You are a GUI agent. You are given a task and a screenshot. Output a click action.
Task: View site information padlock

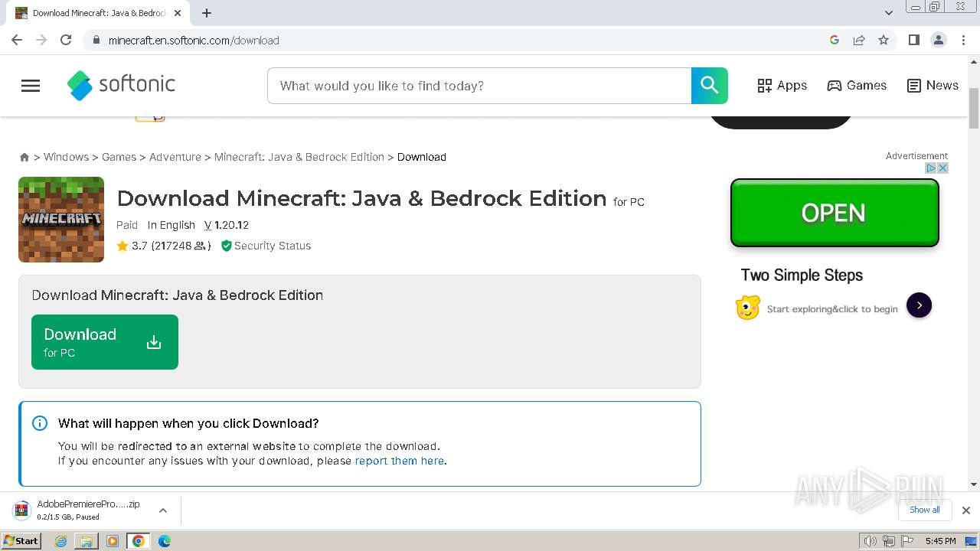pos(96,40)
